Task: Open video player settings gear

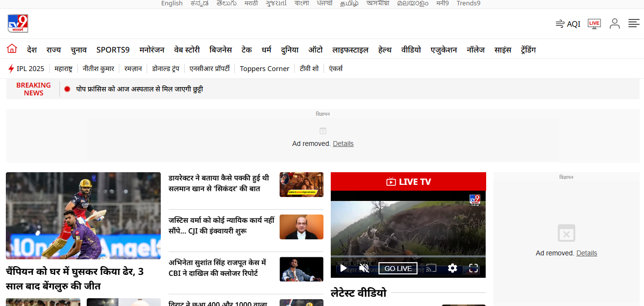Action: pos(453,268)
